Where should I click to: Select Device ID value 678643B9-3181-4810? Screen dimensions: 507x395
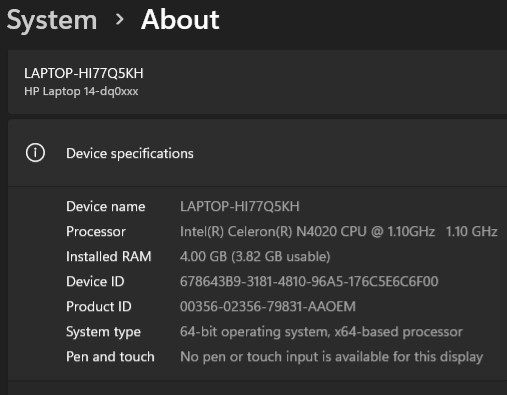tap(309, 282)
